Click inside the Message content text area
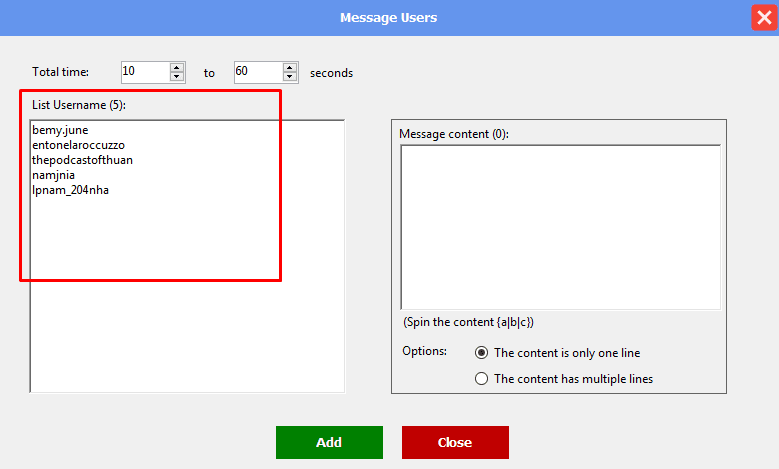This screenshot has width=779, height=469. click(560, 227)
